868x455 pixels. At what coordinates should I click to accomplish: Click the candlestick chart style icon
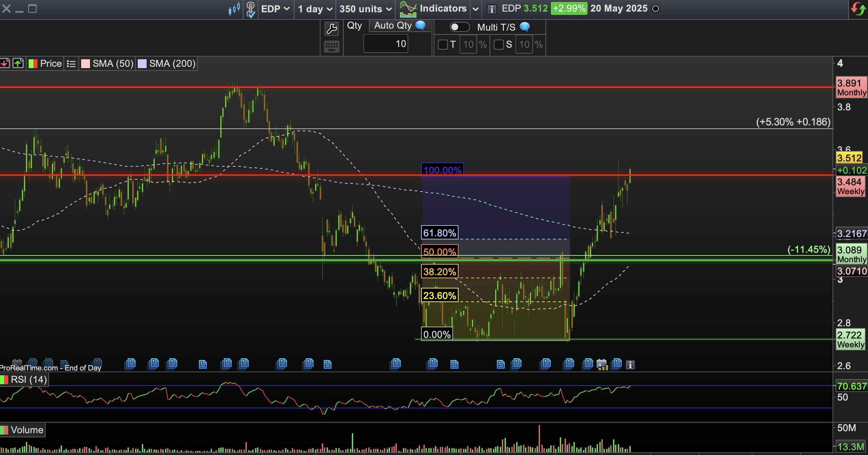click(x=234, y=9)
